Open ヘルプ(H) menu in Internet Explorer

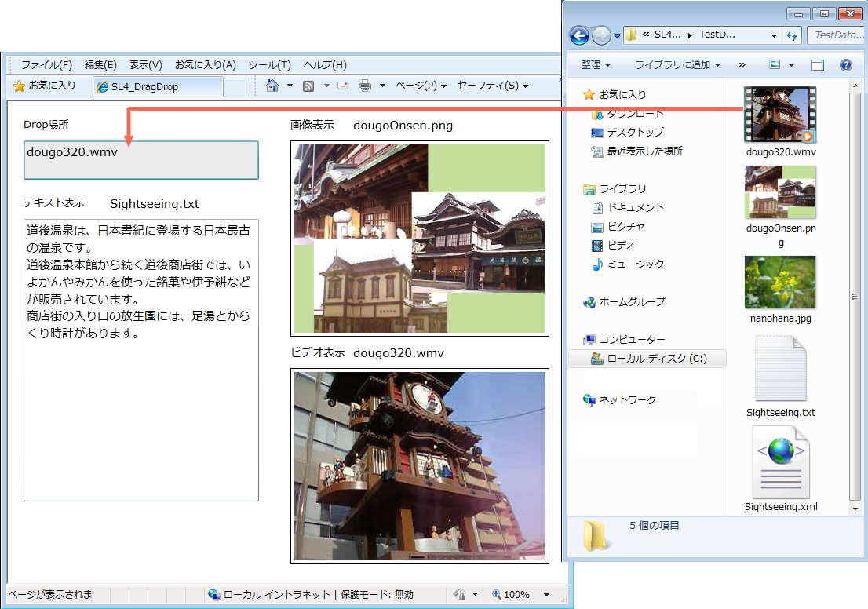coord(325,65)
